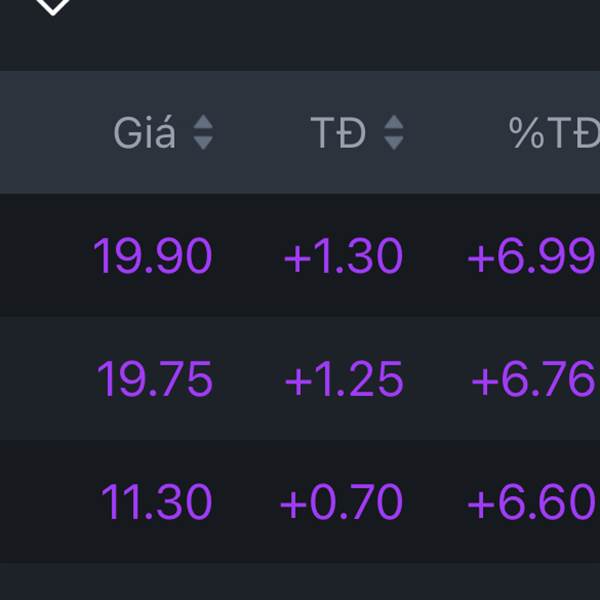
Task: Click the chevron icon at the top
Action: pyautogui.click(x=52, y=6)
